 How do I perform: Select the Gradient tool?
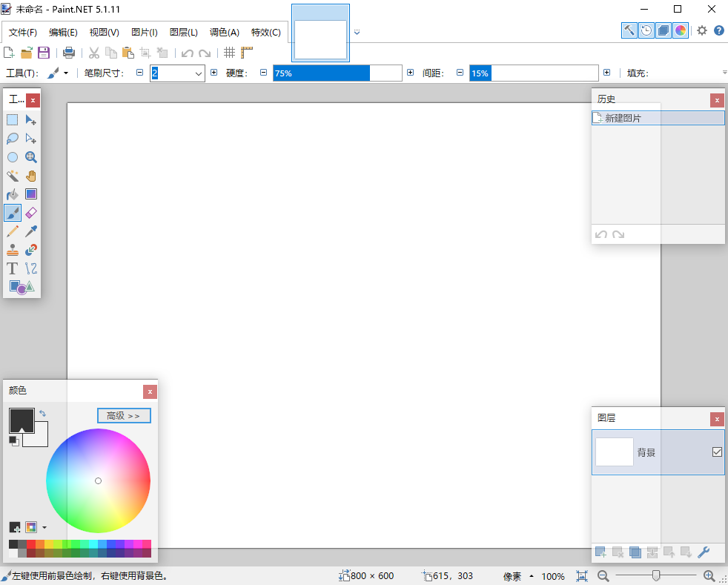[30, 194]
